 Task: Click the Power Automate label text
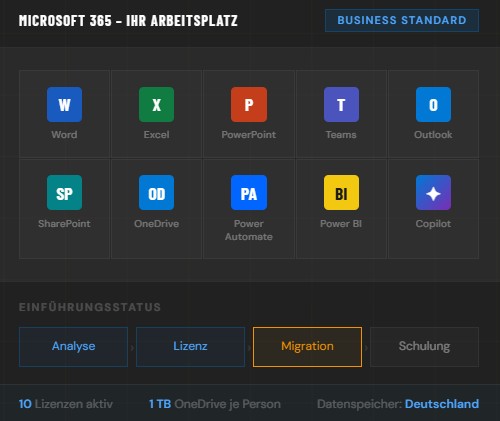[x=249, y=230]
